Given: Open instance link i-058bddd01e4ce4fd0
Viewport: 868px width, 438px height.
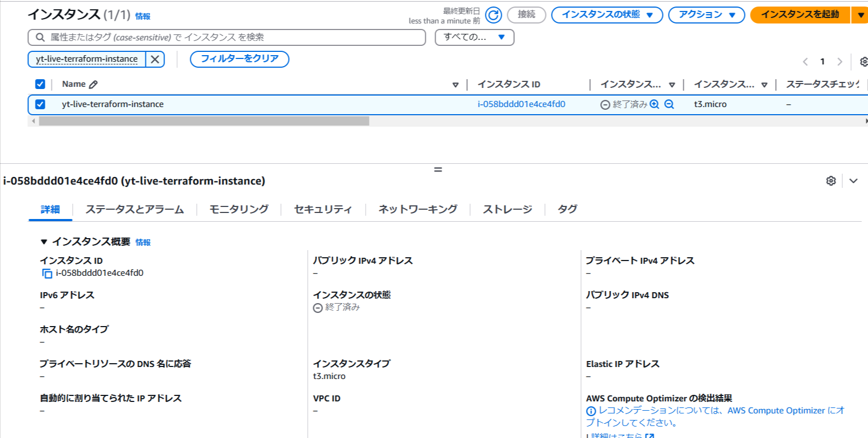Looking at the screenshot, I should click(x=521, y=104).
